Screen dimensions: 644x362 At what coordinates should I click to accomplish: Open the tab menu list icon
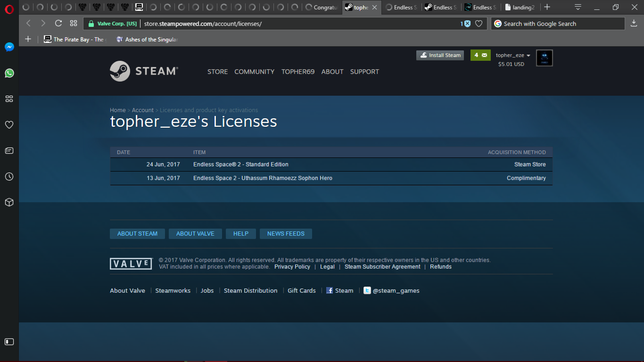(578, 7)
